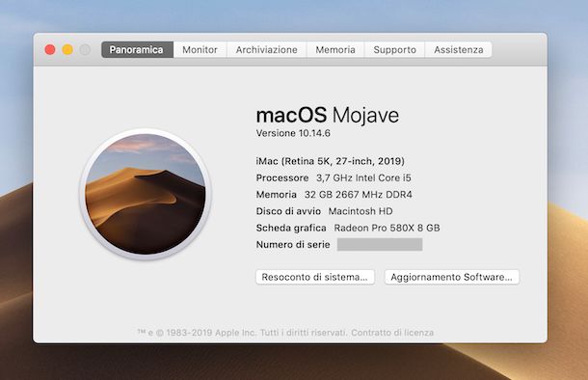Open the Contratto di licenza link
Image resolution: width=588 pixels, height=380 pixels.
(392, 333)
